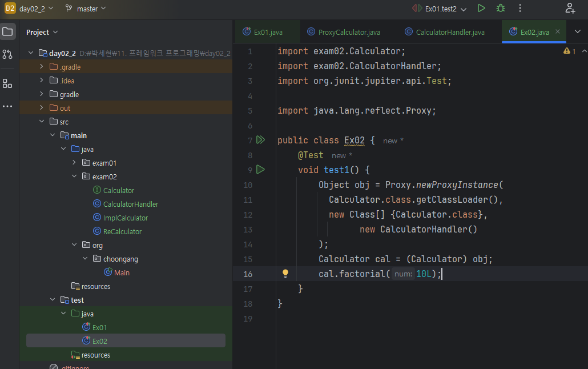
Task: Collapse the choongang package
Action: pyautogui.click(x=85, y=259)
